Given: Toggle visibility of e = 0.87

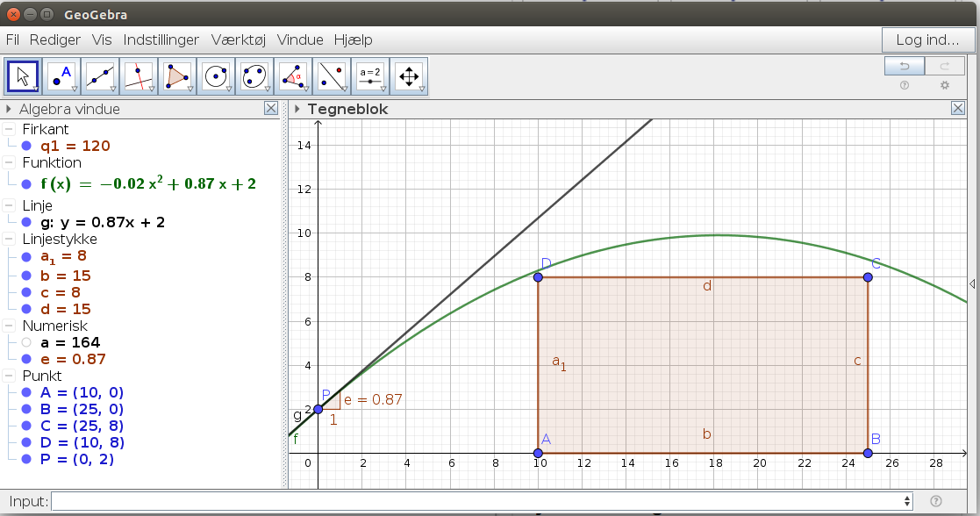Looking at the screenshot, I should coord(26,359).
